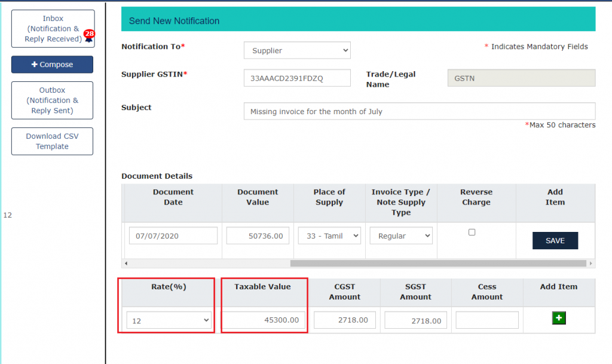Click the SAVE button

(555, 240)
